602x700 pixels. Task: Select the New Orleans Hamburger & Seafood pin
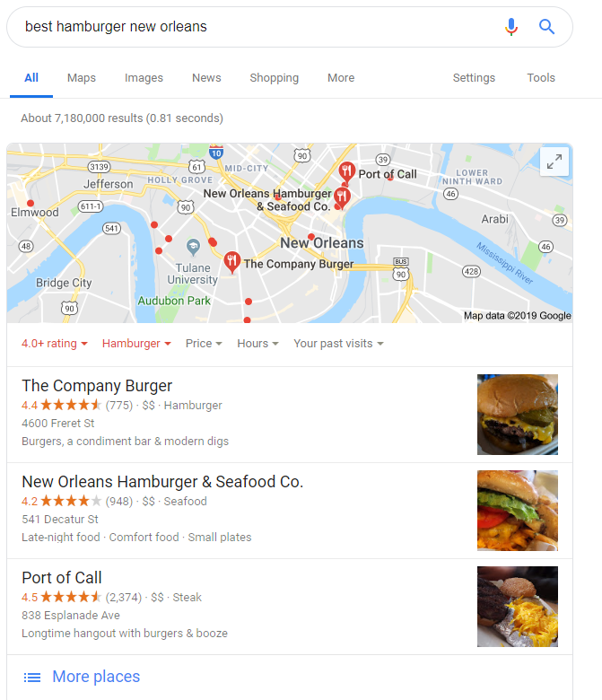pos(342,197)
